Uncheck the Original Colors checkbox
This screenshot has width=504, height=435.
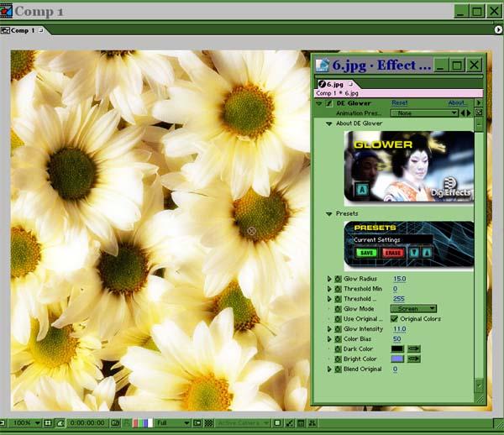click(394, 319)
